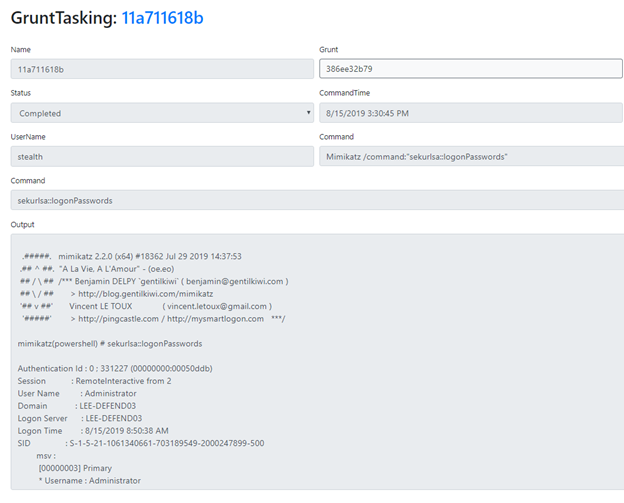Image resolution: width=624 pixels, height=503 pixels.
Task: Click the benjamin@gentilkiwi.com text in output
Action: pos(234,281)
